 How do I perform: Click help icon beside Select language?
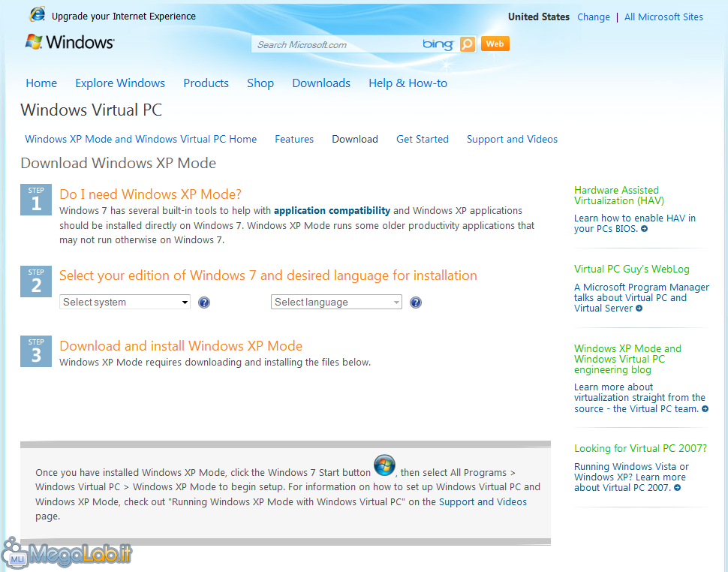pos(416,303)
